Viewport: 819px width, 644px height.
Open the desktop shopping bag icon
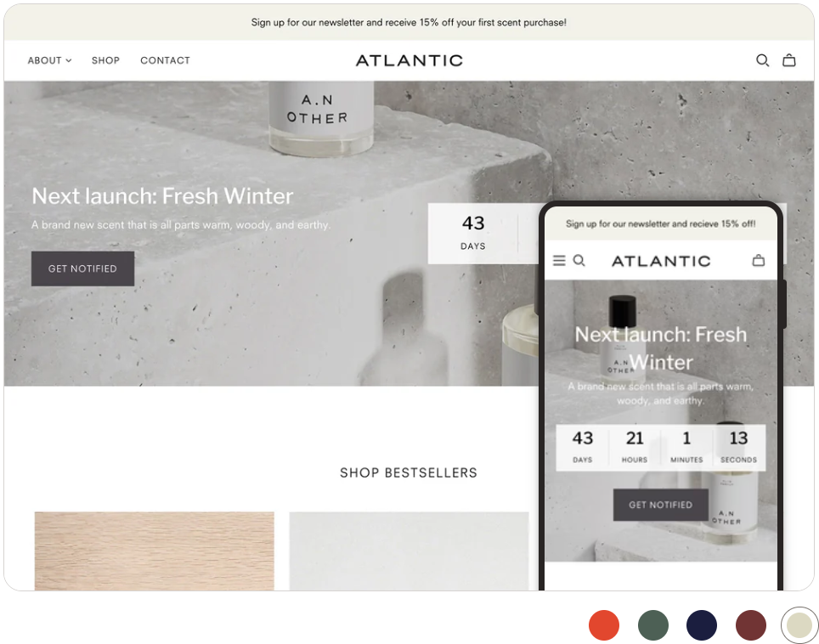coord(789,60)
